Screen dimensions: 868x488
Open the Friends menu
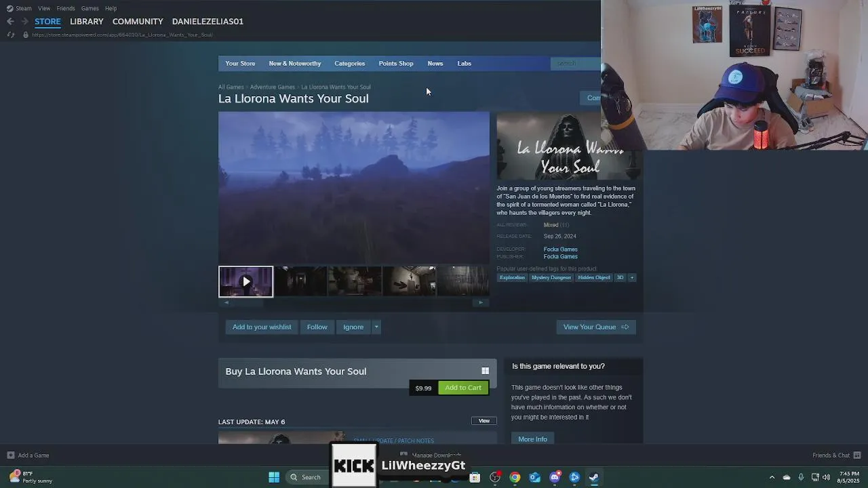tap(66, 8)
